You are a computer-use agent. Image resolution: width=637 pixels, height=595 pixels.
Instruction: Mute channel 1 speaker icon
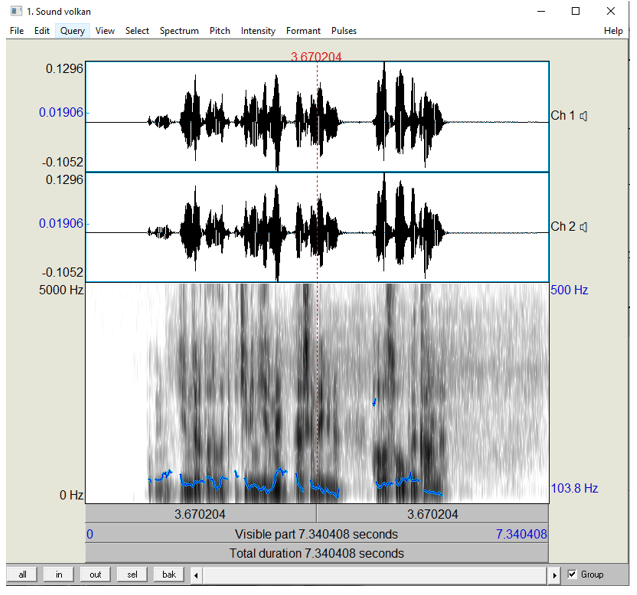[583, 116]
